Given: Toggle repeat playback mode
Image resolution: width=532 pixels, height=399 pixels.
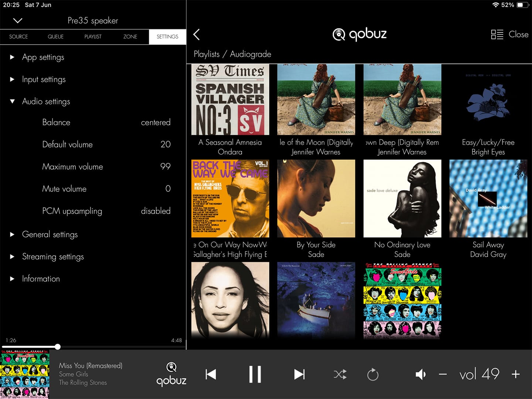Looking at the screenshot, I should pyautogui.click(x=373, y=374).
